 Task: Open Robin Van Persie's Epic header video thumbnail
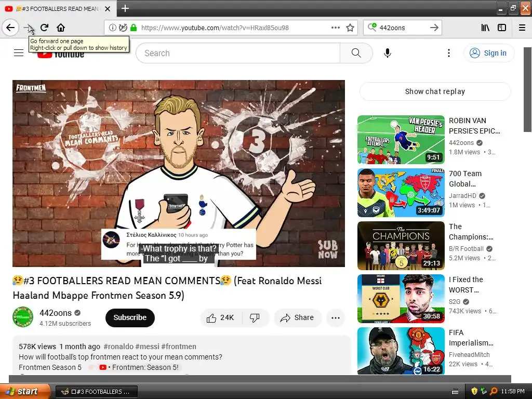401,139
